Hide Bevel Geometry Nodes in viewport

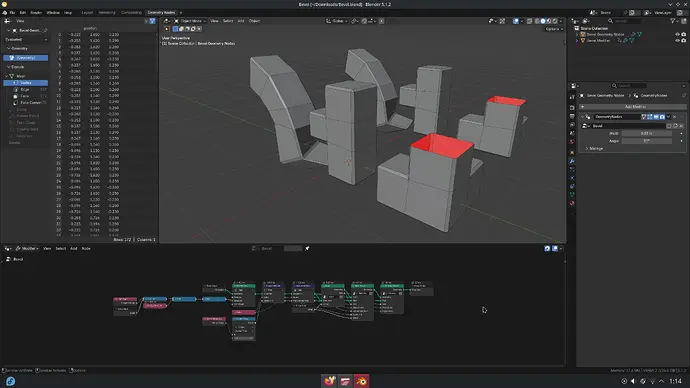pyautogui.click(x=677, y=34)
